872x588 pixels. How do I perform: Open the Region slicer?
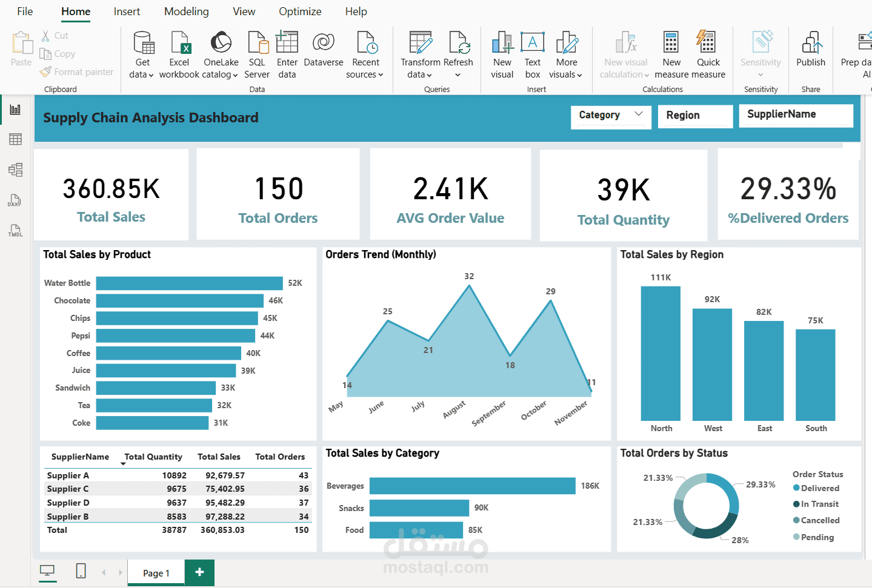[695, 116]
